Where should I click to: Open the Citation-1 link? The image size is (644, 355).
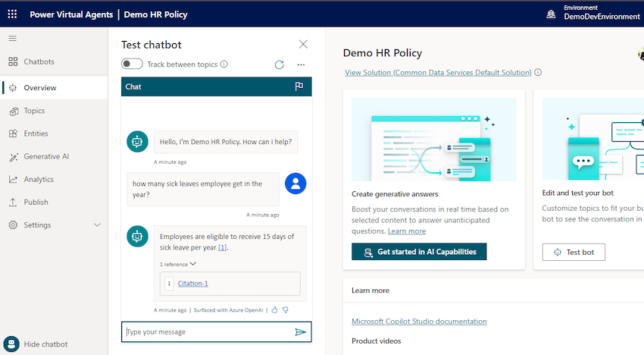click(x=193, y=284)
